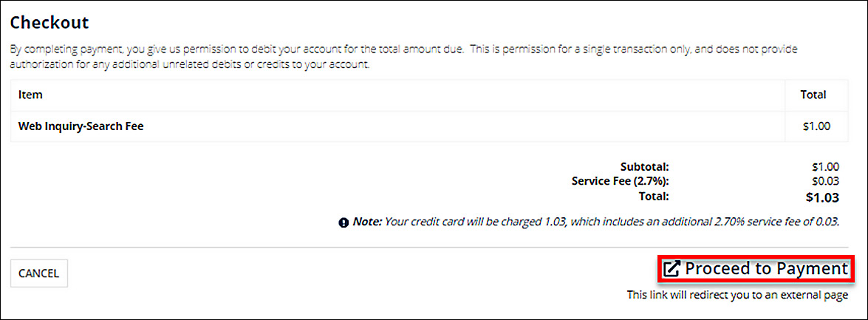Click the payment permission paragraph
Screen dimensions: 868x320
pyautogui.click(x=399, y=57)
